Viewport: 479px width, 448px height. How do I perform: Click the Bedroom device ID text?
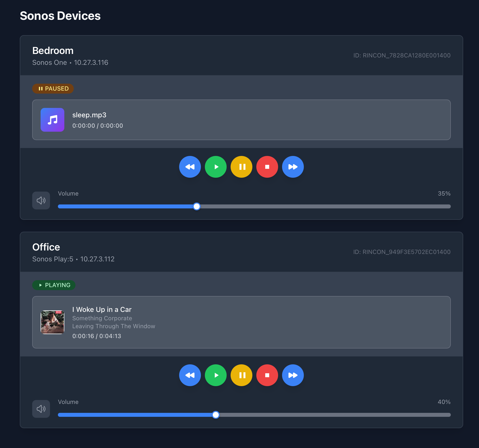[x=402, y=55]
